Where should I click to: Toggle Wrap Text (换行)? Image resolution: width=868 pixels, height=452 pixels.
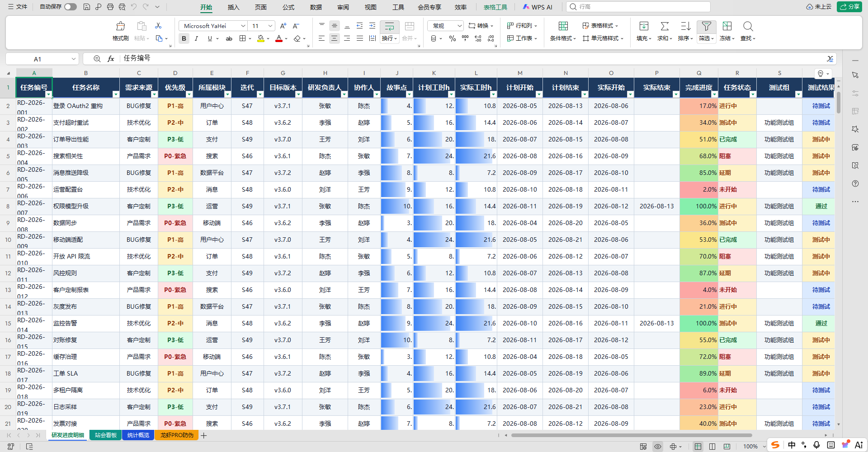pos(389,31)
